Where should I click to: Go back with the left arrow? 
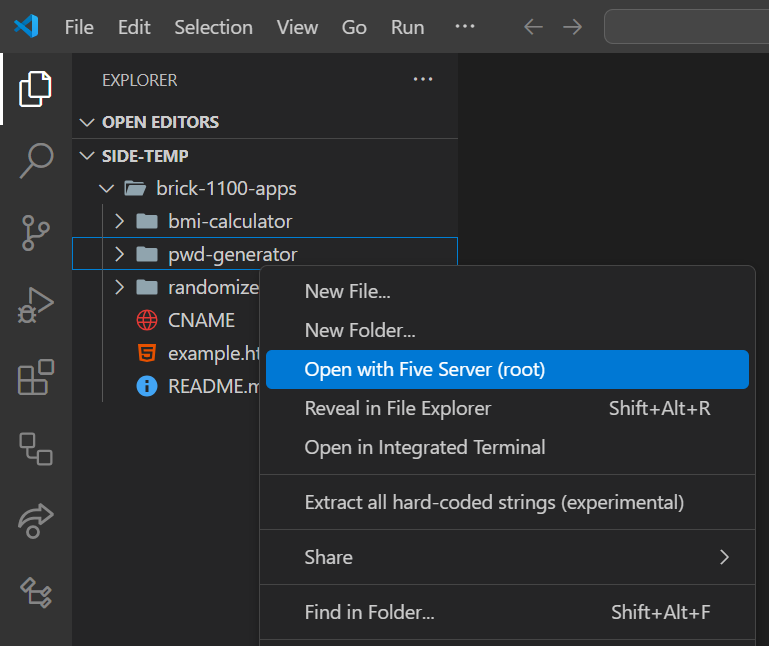pos(533,27)
